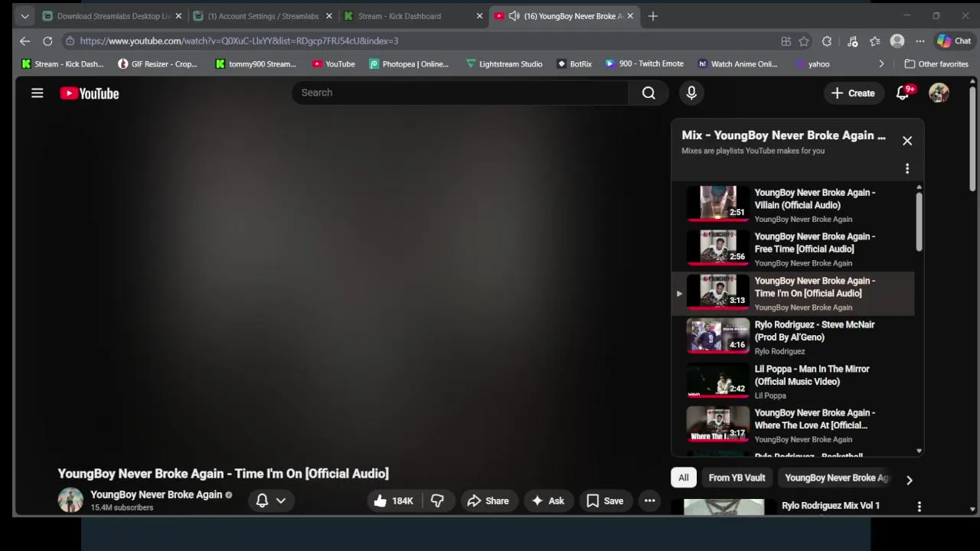Open the favorites hub icon

pyautogui.click(x=874, y=41)
